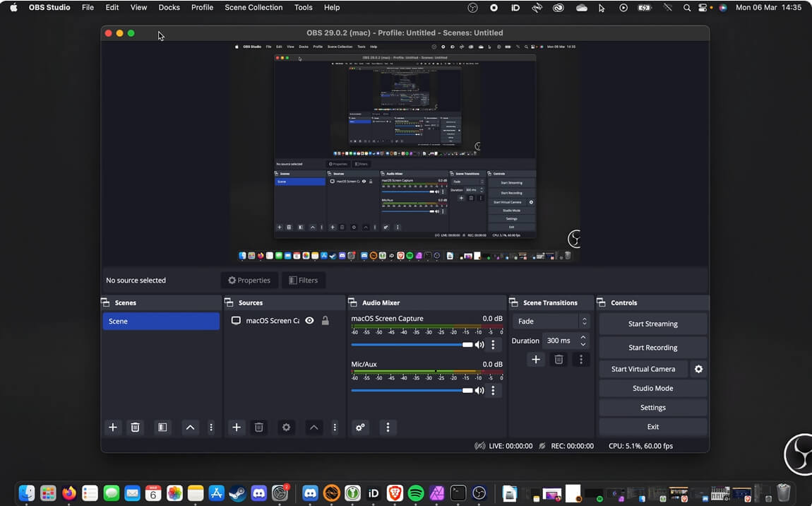
Task: Click the monitor icon of macOS Screen Capture source
Action: pos(236,320)
